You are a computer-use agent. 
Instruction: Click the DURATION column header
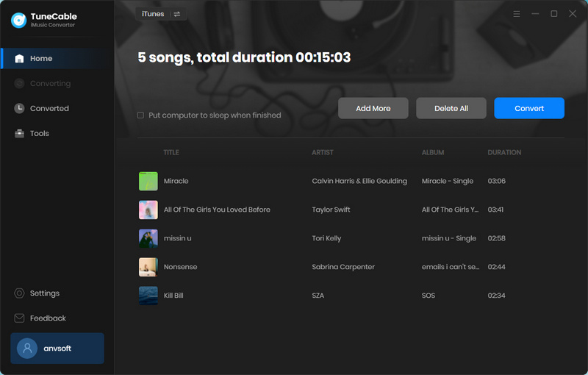504,152
